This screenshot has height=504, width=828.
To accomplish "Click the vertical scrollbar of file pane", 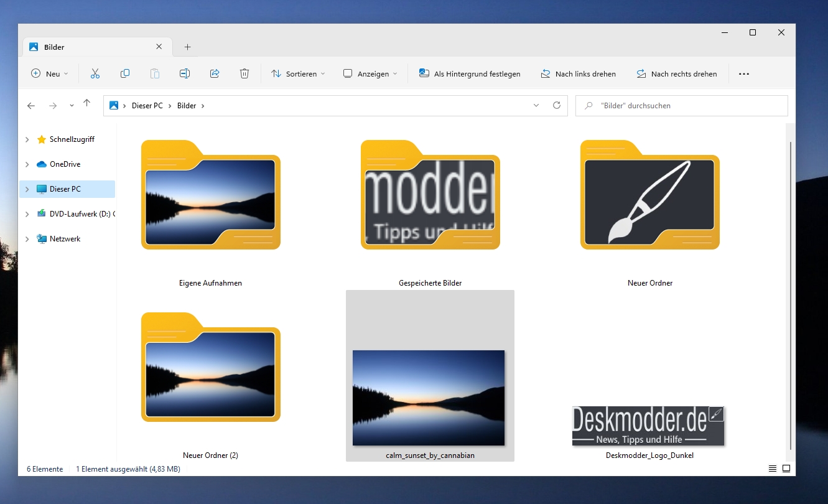I will coord(791,296).
